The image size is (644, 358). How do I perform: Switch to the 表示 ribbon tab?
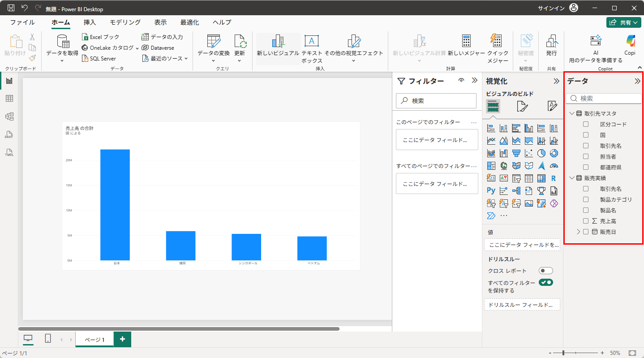[160, 22]
